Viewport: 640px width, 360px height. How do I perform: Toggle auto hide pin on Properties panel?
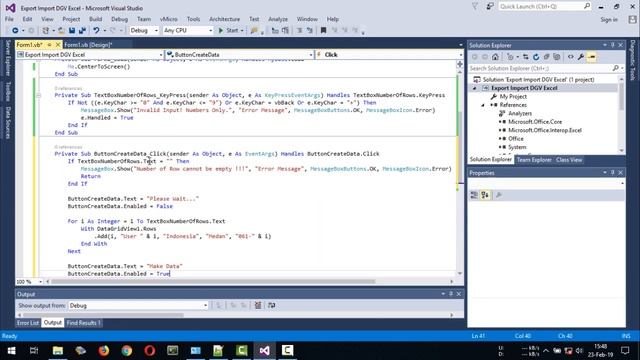(613, 173)
